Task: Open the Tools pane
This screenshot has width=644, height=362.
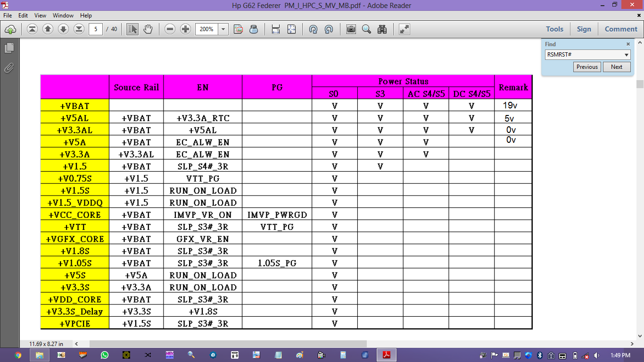Action: pos(554,29)
